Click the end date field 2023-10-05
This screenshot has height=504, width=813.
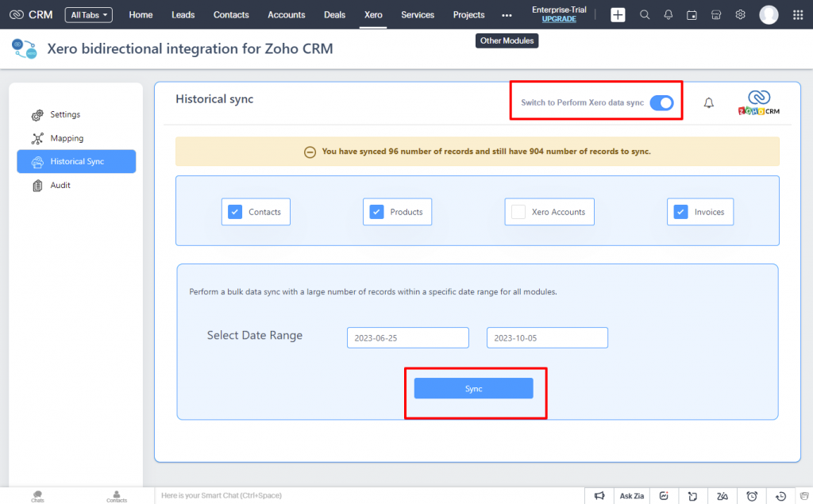547,337
